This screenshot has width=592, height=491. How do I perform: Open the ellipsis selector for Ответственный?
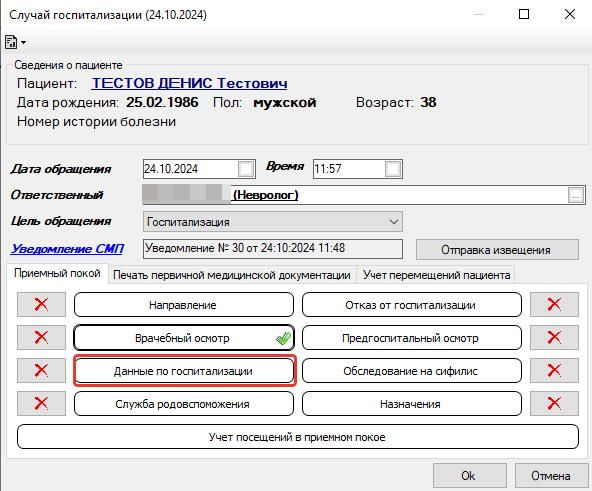(x=576, y=195)
